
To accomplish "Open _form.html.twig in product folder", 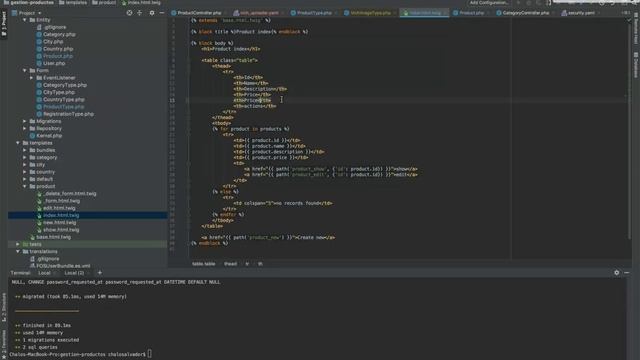I will pos(62,201).
